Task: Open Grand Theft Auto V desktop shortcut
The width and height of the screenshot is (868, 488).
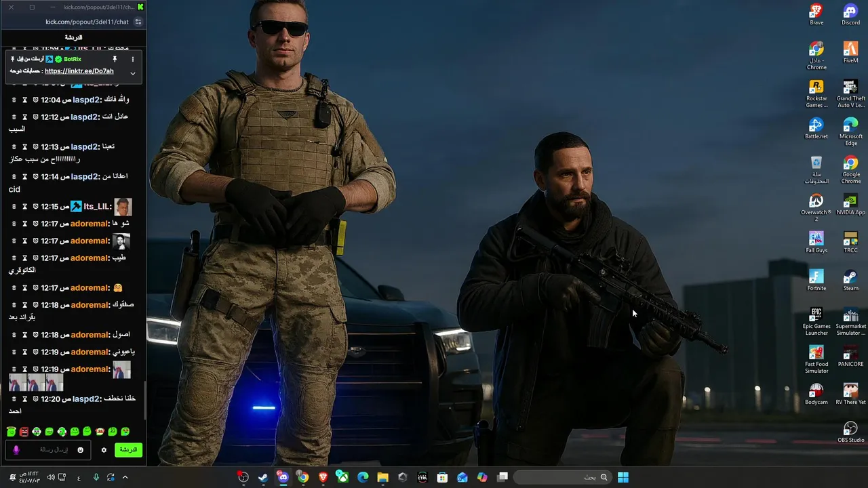Action: pyautogui.click(x=850, y=94)
